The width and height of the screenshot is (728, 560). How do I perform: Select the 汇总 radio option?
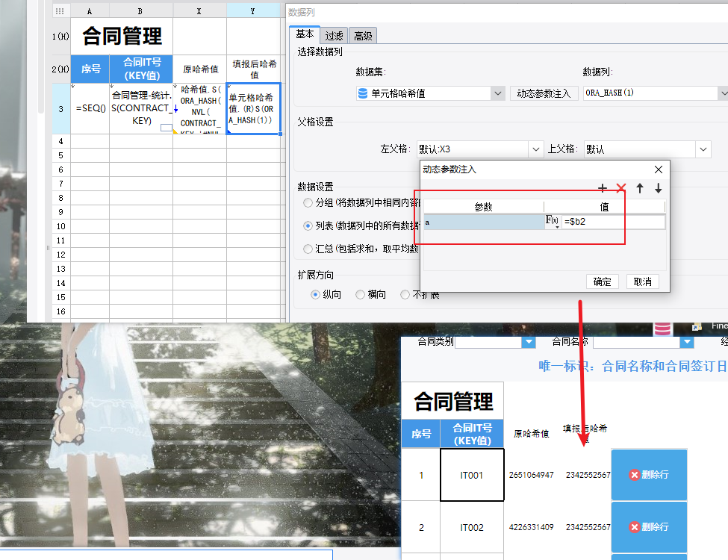[308, 249]
